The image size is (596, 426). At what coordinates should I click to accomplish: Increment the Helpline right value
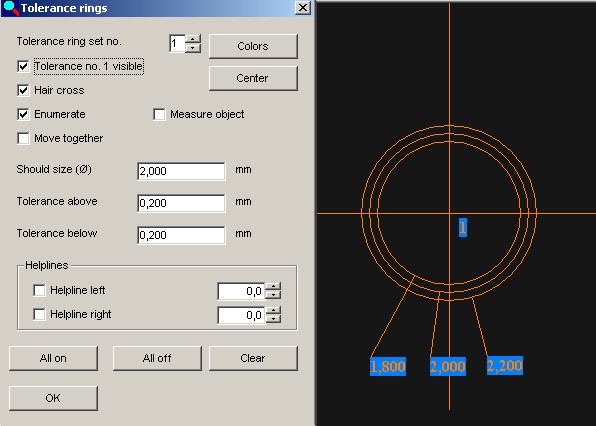(273, 310)
